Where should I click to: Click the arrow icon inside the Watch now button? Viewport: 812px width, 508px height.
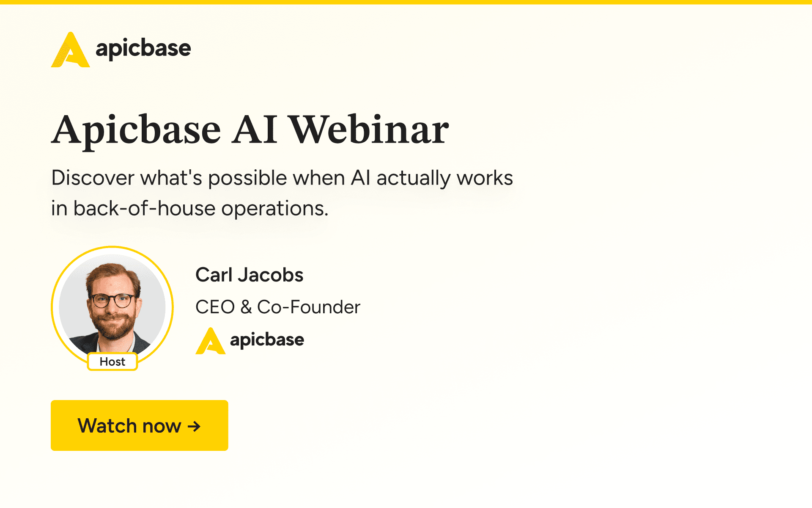click(194, 426)
